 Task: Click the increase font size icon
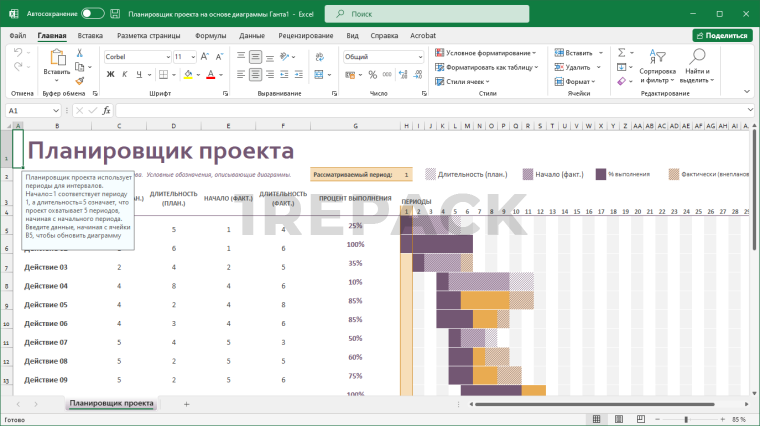point(206,57)
